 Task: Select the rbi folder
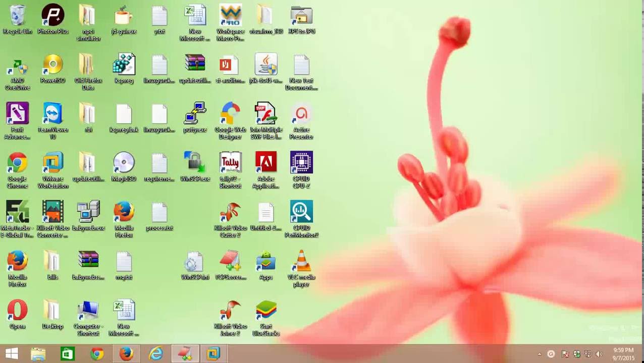pos(88,113)
